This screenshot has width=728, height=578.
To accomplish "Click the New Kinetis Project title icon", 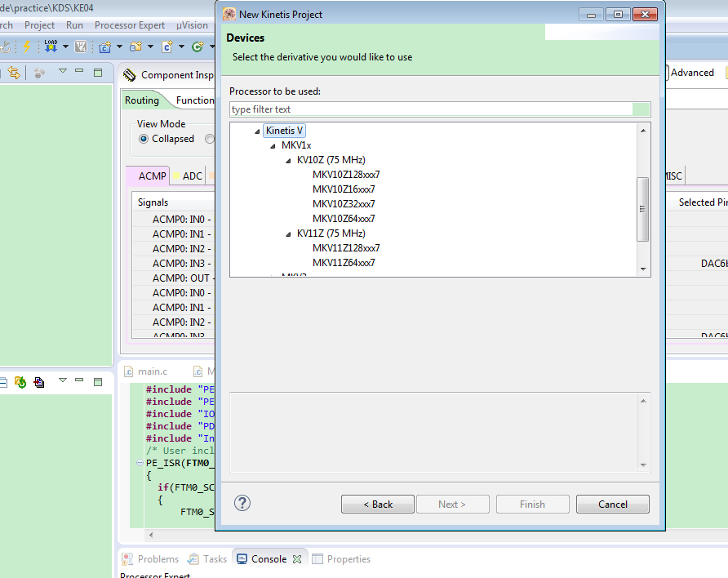I will (x=229, y=14).
